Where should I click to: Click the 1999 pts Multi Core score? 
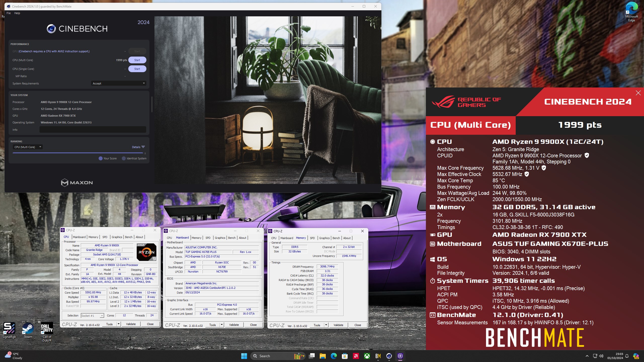(x=122, y=60)
